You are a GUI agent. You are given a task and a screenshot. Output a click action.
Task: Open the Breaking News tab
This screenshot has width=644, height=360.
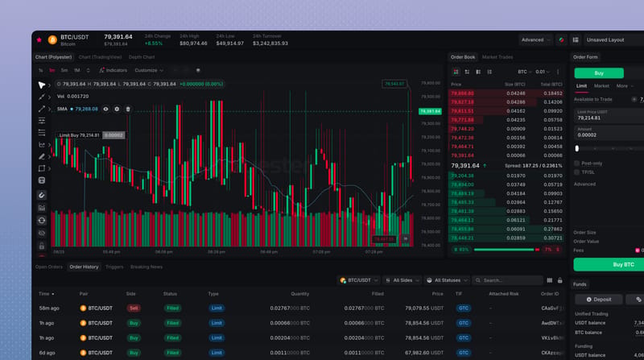coord(147,267)
